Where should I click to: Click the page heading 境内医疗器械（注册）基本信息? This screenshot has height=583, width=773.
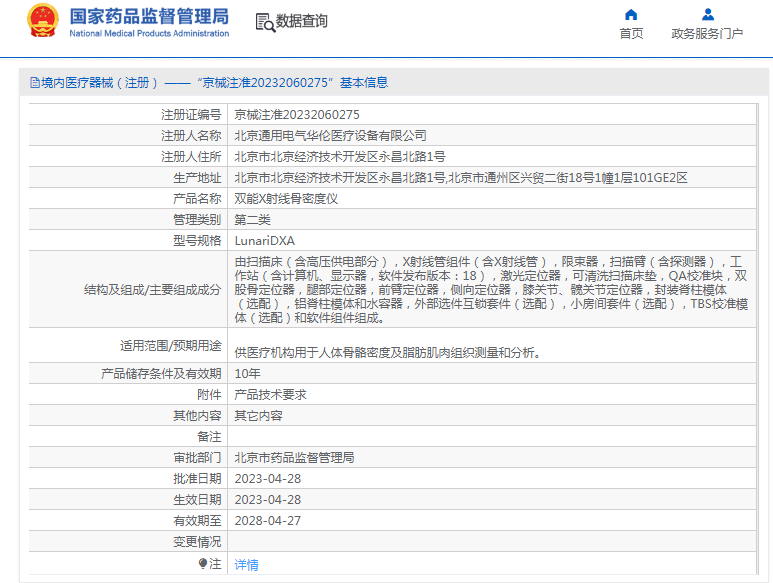pyautogui.click(x=214, y=82)
